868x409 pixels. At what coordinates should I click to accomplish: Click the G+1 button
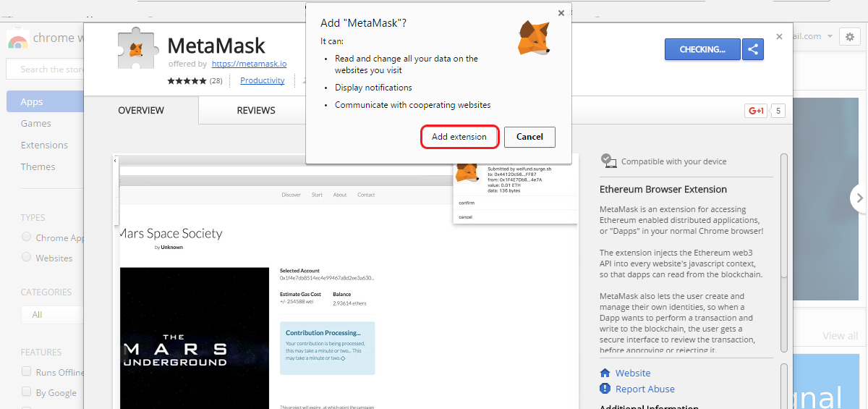756,111
